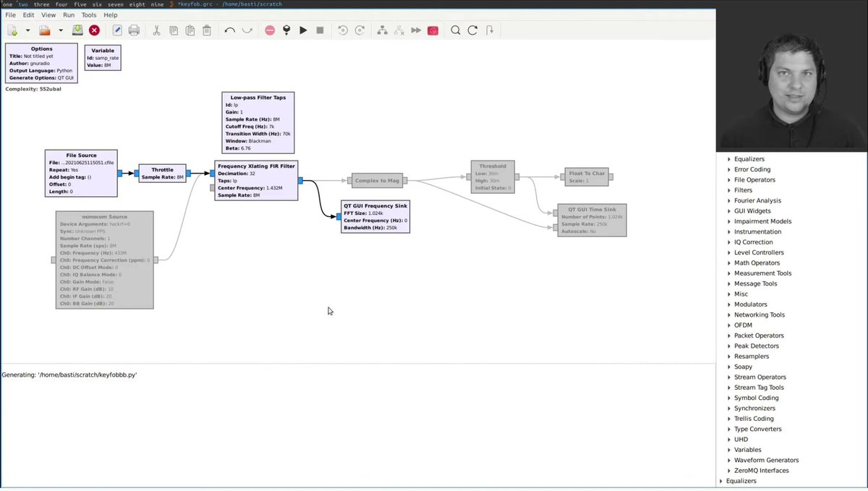Image resolution: width=868 pixels, height=491 pixels.
Task: Expand the GUI Widgets category
Action: click(729, 211)
